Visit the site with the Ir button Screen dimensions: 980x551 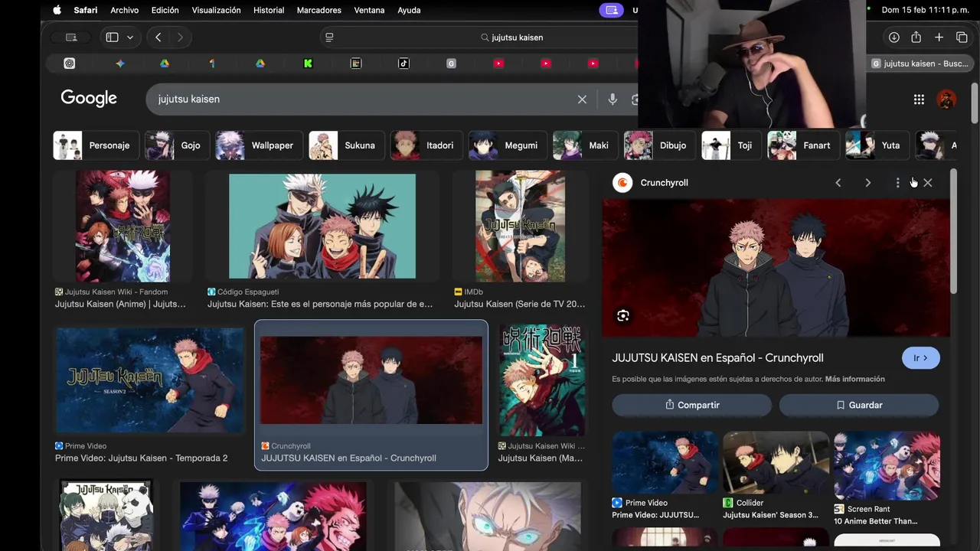pos(920,358)
